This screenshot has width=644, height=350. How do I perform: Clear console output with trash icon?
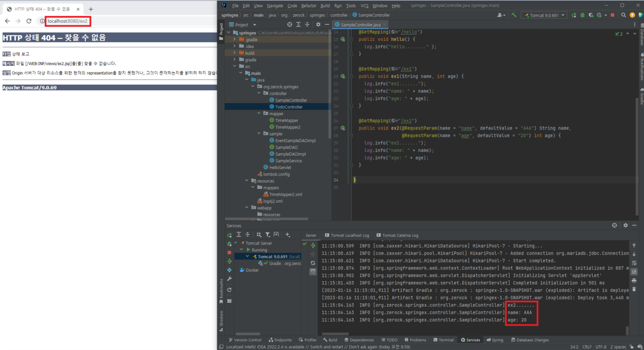tap(634, 289)
